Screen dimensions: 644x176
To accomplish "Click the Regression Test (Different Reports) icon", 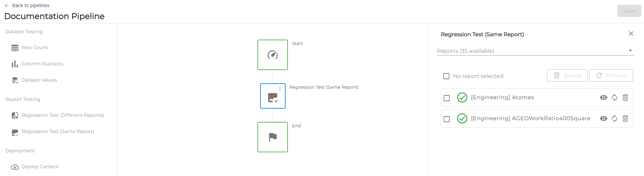I will pyautogui.click(x=15, y=115).
